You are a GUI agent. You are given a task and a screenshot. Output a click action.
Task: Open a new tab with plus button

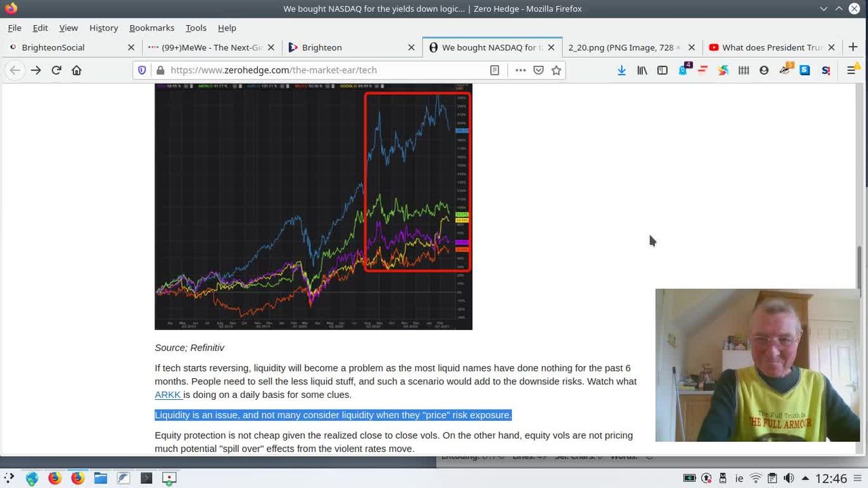[853, 47]
